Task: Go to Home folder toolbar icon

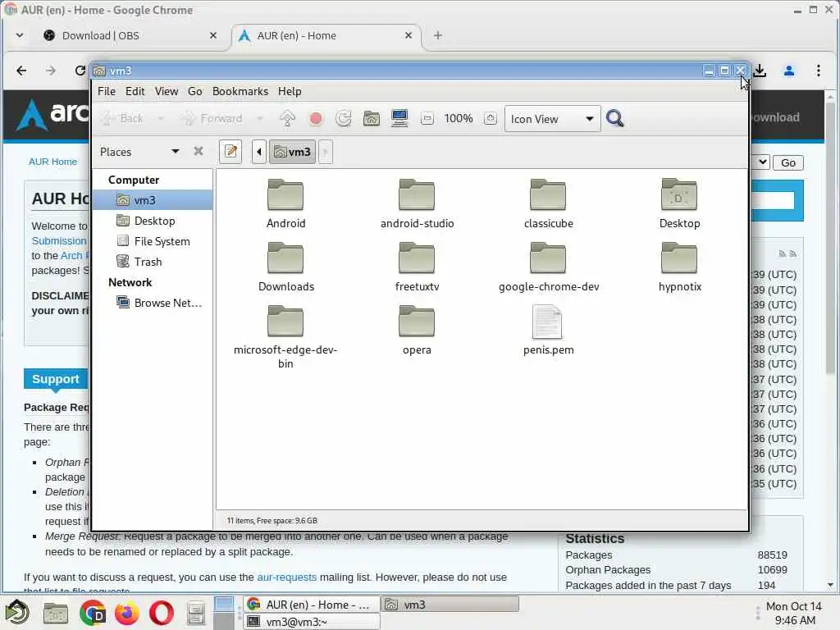Action: (x=372, y=118)
